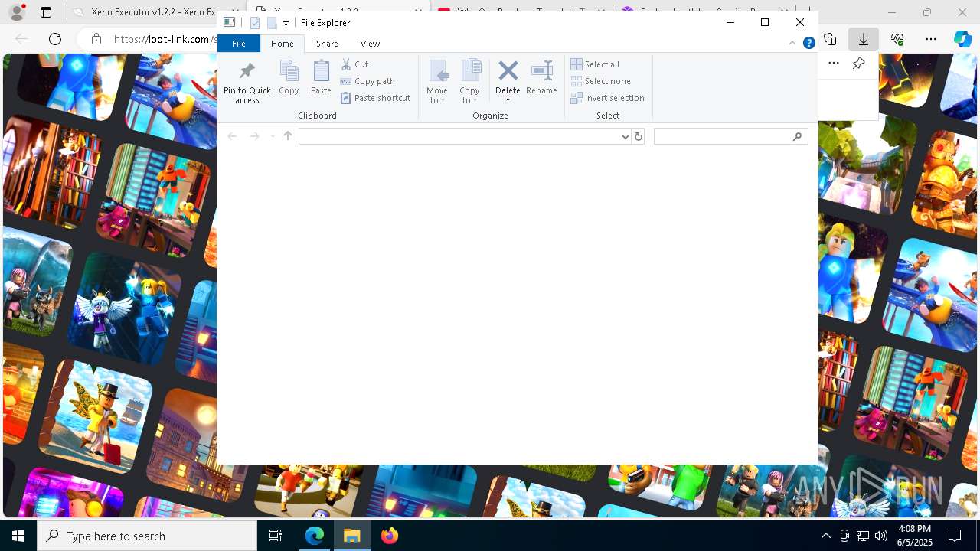Open Edge Settings and more menu
This screenshot has height=551, width=980.
click(x=931, y=39)
